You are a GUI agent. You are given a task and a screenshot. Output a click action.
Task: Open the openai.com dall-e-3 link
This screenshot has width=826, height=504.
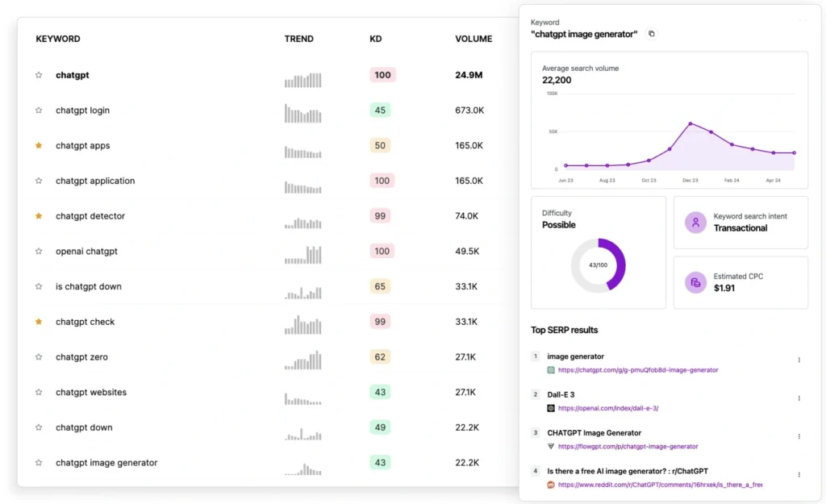click(x=608, y=408)
